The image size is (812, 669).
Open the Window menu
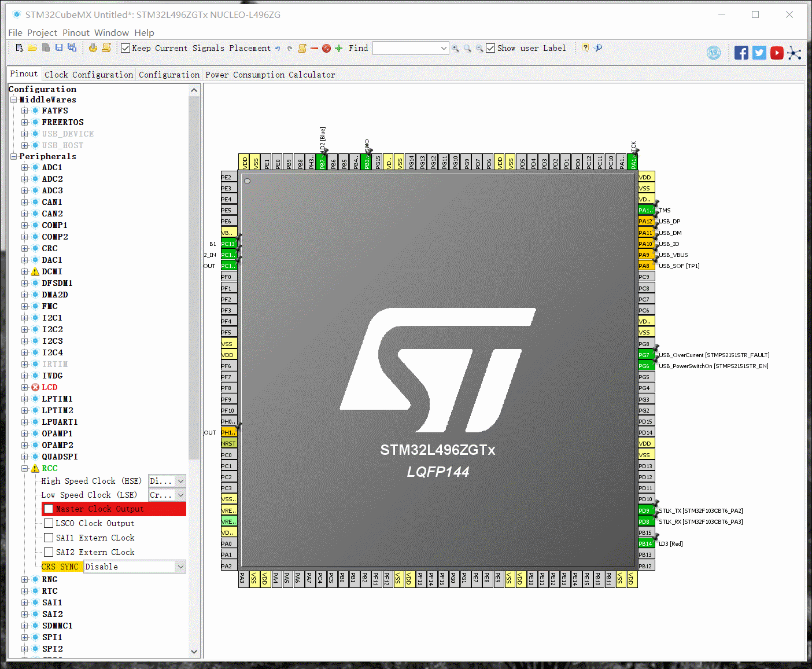click(112, 33)
